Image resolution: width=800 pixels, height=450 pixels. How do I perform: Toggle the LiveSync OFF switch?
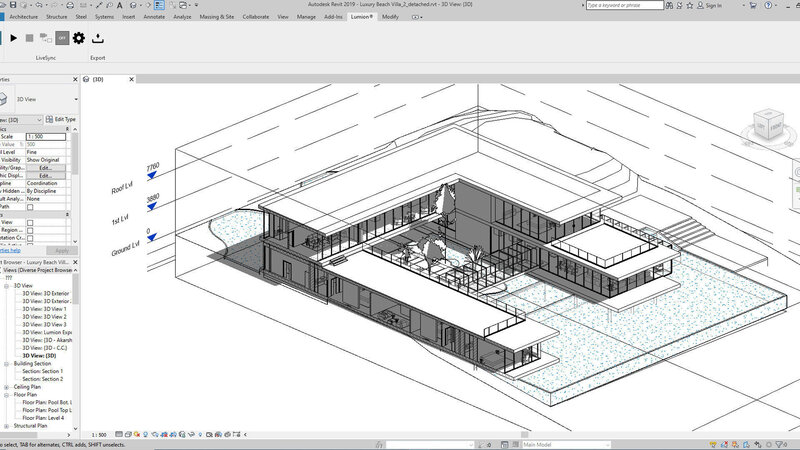tap(62, 38)
